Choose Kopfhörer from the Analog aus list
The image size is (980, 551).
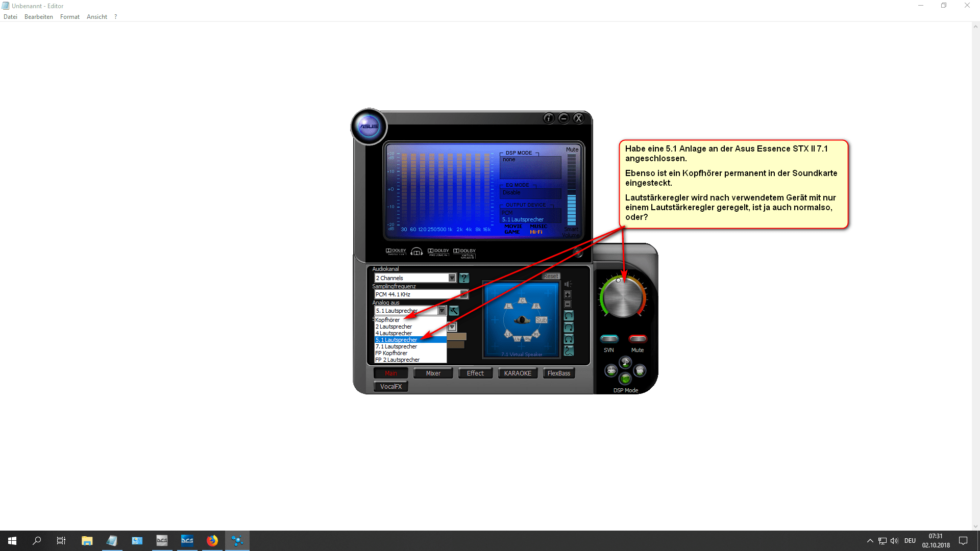tap(410, 320)
